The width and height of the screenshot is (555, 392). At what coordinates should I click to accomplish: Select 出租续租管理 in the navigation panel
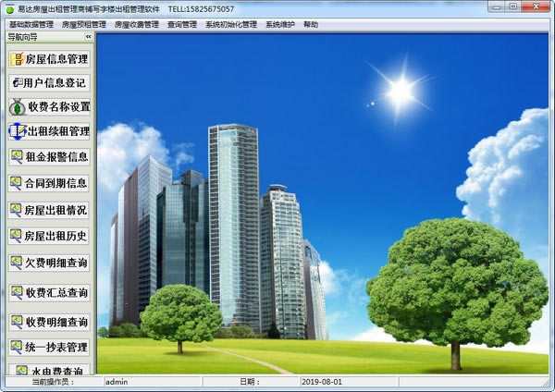click(x=49, y=131)
